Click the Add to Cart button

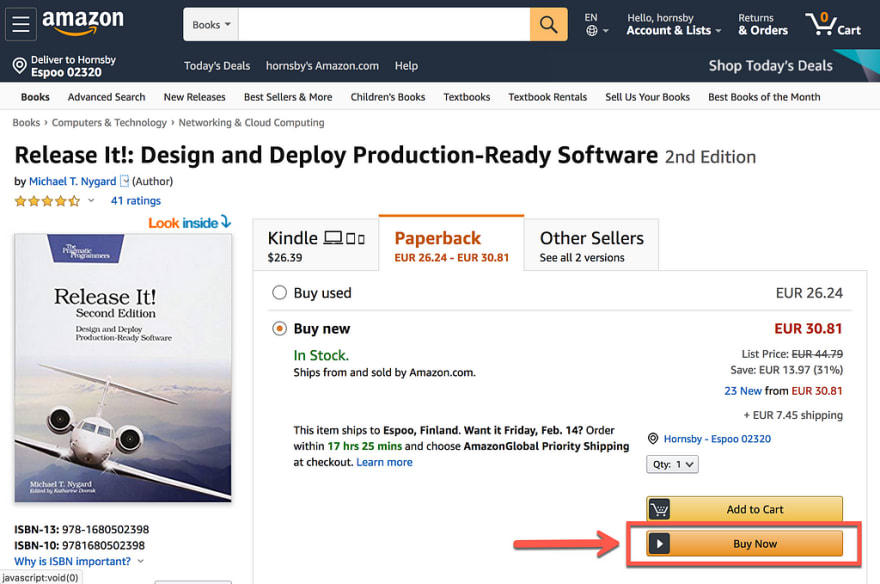[x=744, y=509]
